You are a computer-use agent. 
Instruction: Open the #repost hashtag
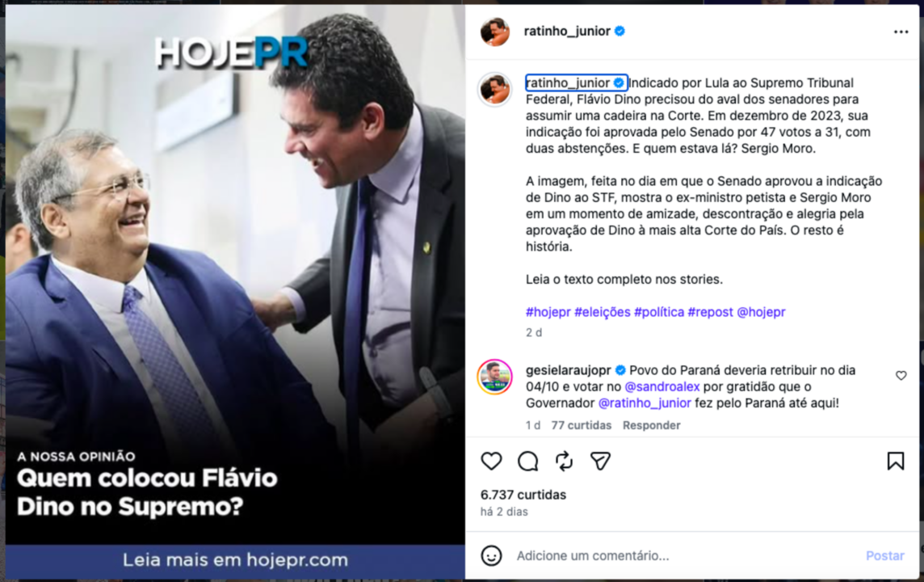click(x=710, y=312)
